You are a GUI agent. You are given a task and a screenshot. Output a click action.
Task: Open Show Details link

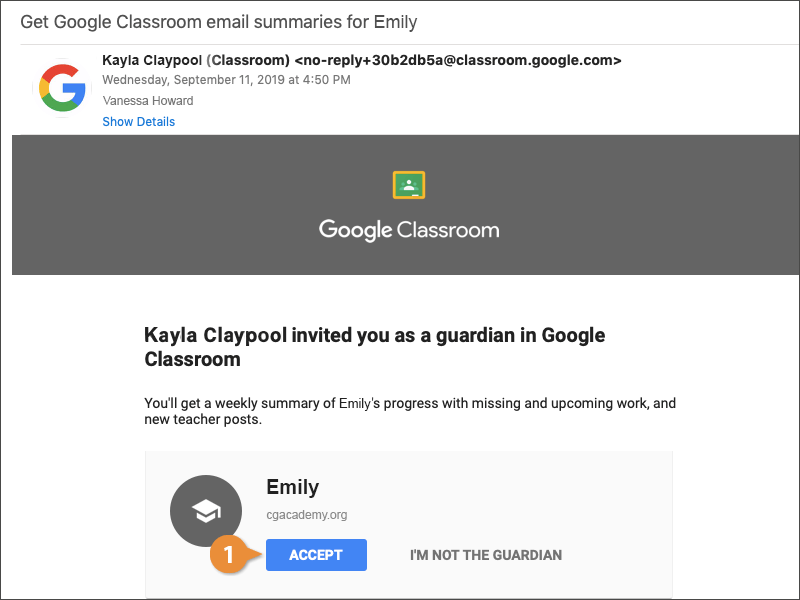point(139,121)
